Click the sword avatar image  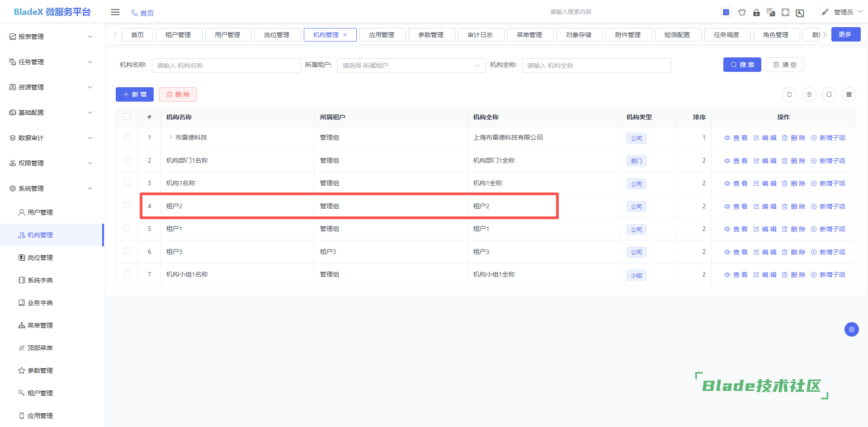click(825, 12)
